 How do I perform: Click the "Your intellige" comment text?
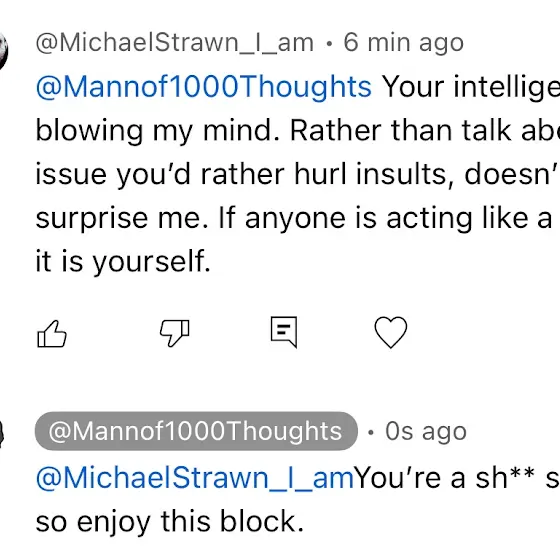pyautogui.click(x=471, y=87)
